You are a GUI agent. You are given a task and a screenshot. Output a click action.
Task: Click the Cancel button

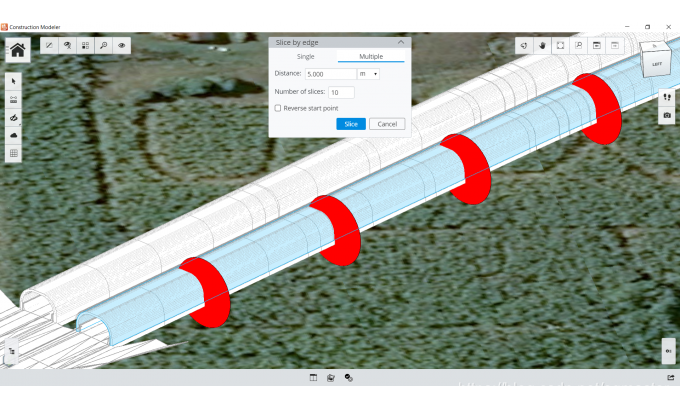click(x=387, y=124)
